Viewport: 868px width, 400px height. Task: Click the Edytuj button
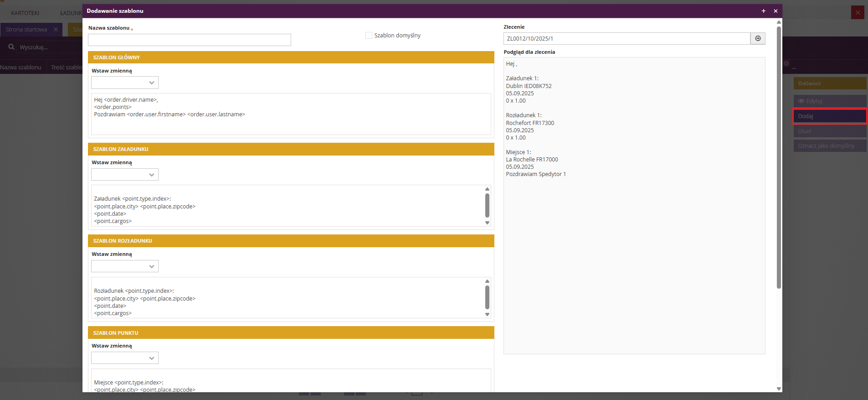point(830,101)
